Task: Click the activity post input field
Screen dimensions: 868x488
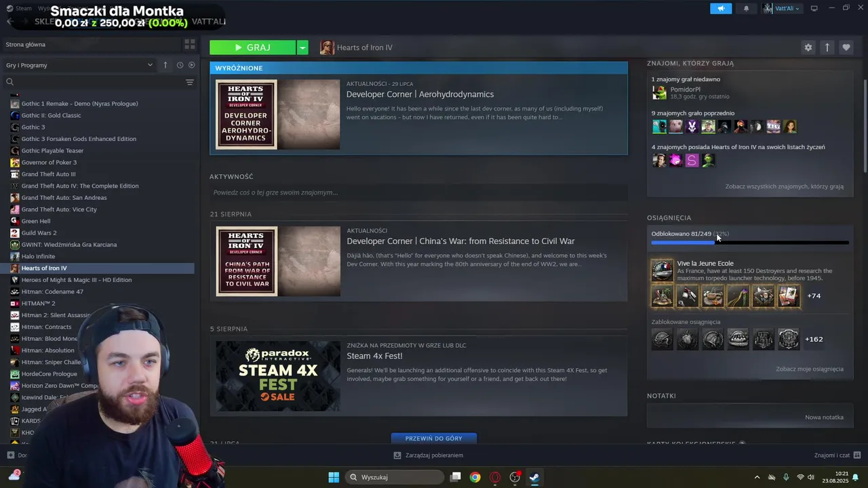Action: (418, 192)
